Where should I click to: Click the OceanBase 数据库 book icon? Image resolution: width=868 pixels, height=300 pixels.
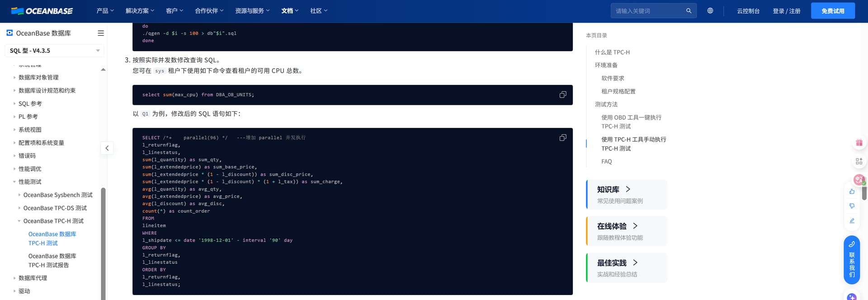[x=9, y=33]
